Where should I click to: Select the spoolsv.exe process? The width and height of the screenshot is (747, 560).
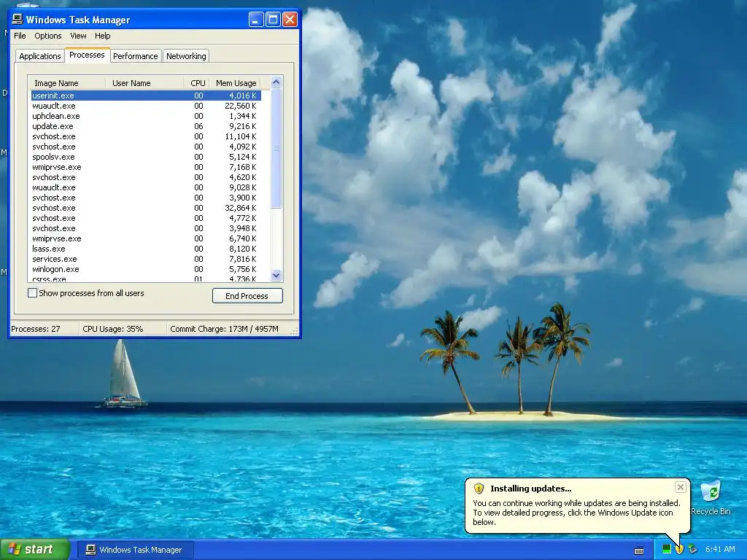click(146, 157)
